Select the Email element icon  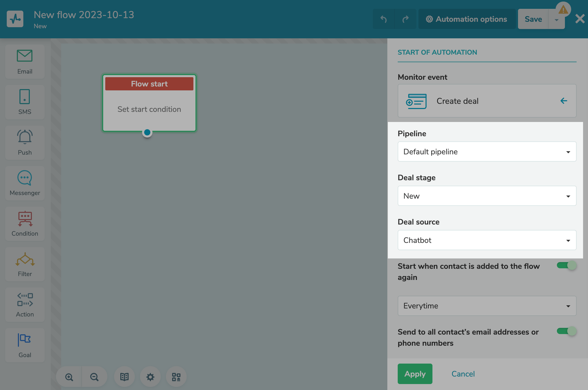25,62
